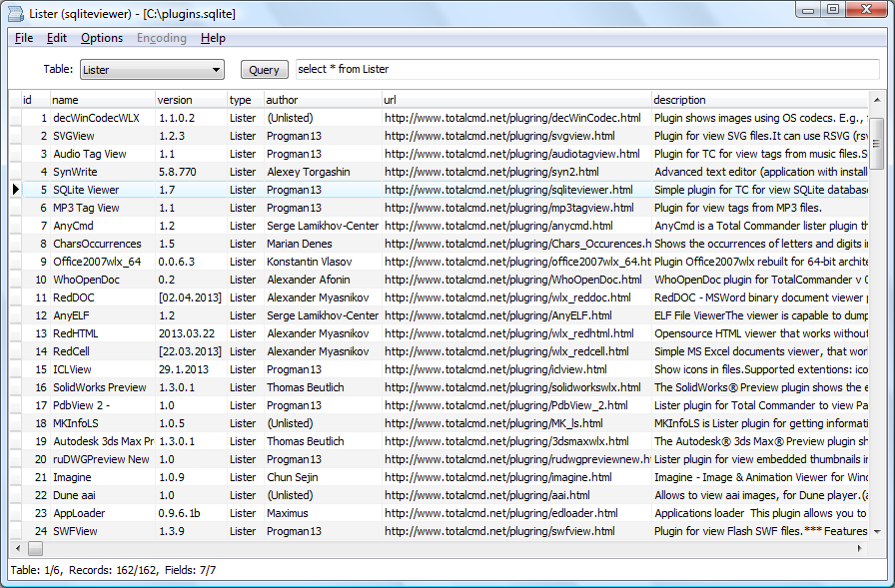Click version cell [02.04.2013]
This screenshot has height=588, width=895.
coord(191,297)
